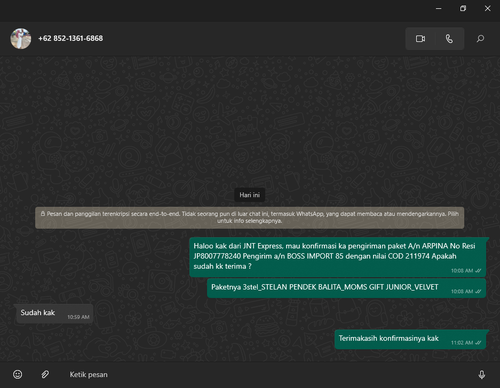This screenshot has height=388, width=500.
Task: Close the WhatsApp window
Action: click(x=487, y=8)
